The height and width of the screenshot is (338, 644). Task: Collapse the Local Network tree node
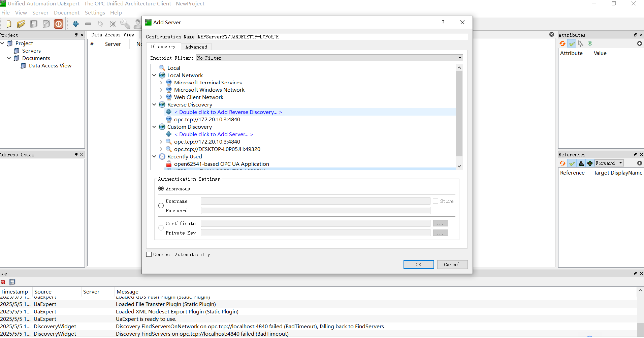154,75
